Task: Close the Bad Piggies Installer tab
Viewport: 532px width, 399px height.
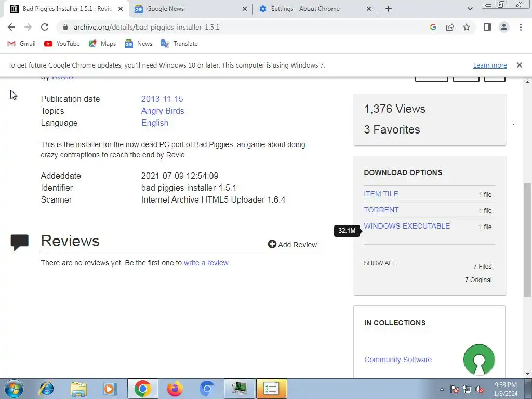Action: [121, 9]
